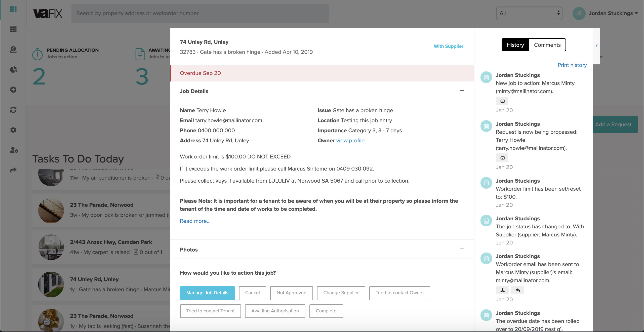Set job to Awaiting Authorisation

coord(275,311)
